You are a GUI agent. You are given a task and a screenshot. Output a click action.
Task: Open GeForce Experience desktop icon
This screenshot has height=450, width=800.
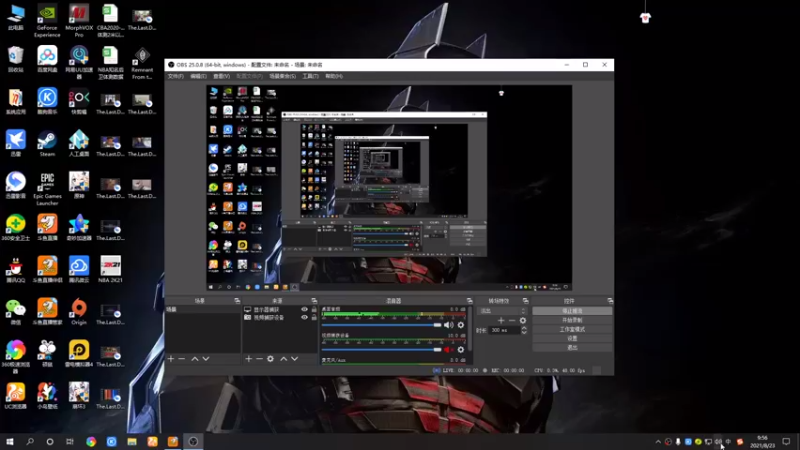[x=47, y=21]
